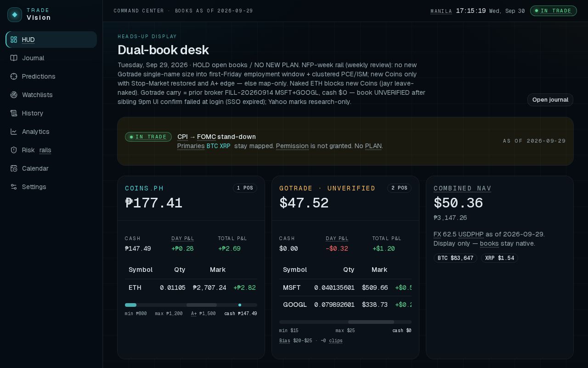Go to Predictions in the sidebar
This screenshot has width=588, height=368.
pyautogui.click(x=51, y=76)
